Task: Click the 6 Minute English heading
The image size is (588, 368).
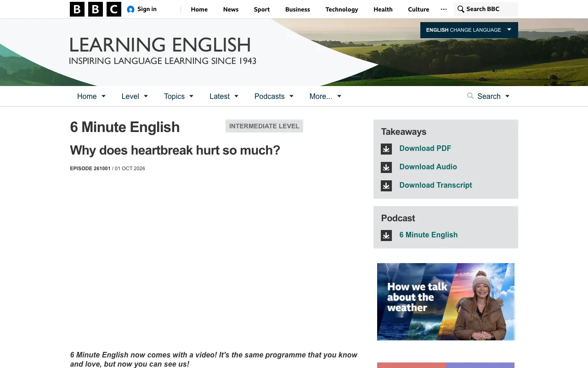Action: 125,127
